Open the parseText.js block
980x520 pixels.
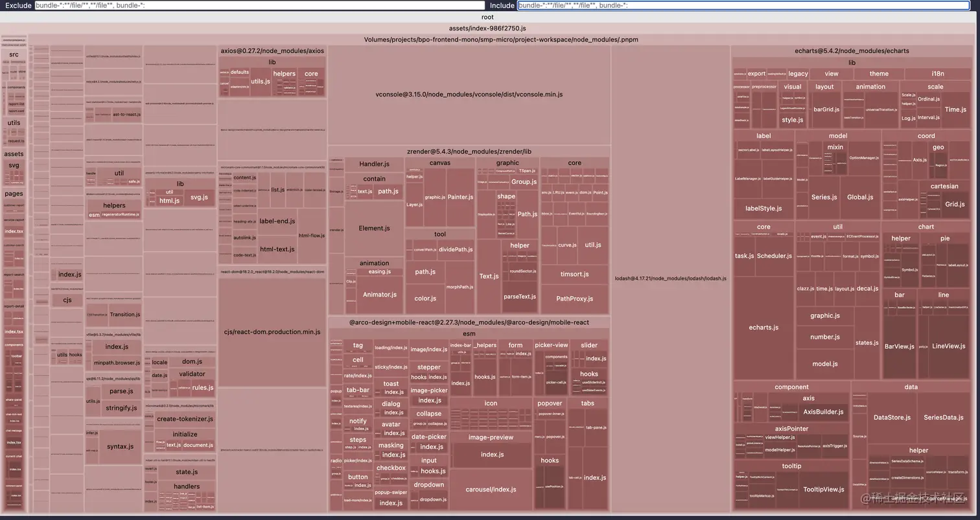pyautogui.click(x=520, y=297)
